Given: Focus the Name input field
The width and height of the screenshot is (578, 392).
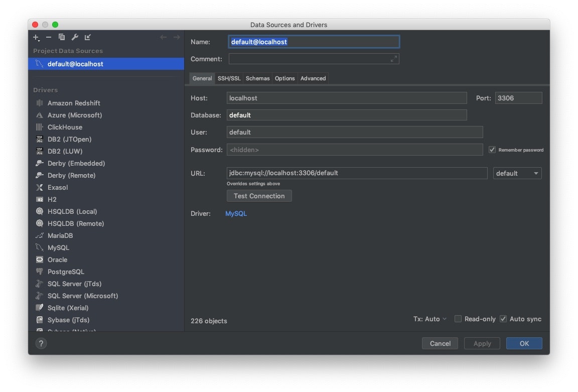Looking at the screenshot, I should 314,42.
